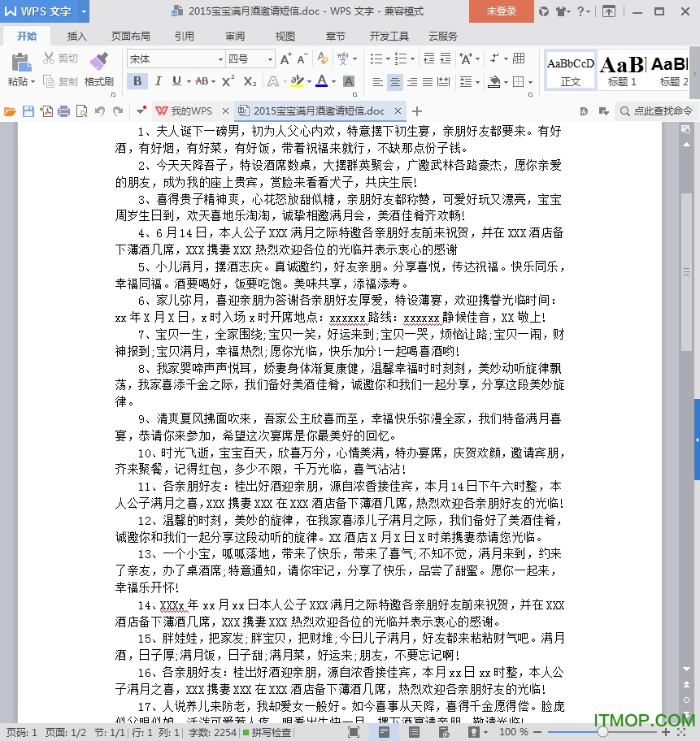This screenshot has height=741, width=700.
Task: Click the 未登录 login button
Action: click(x=501, y=11)
